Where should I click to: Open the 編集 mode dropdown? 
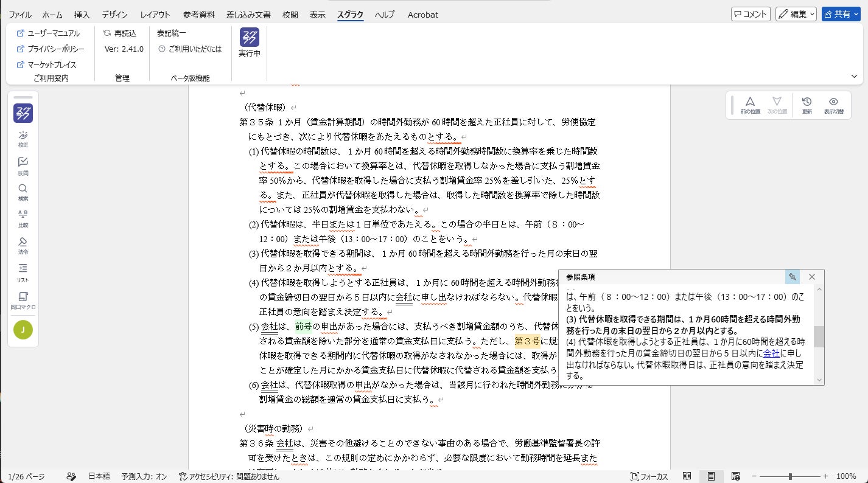[796, 14]
